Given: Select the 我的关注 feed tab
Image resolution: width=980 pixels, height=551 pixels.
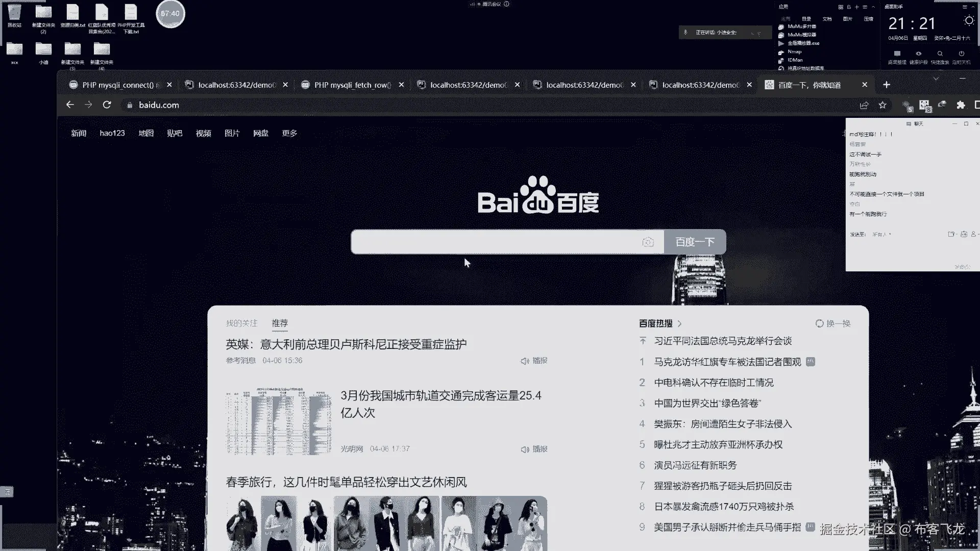Looking at the screenshot, I should click(x=241, y=323).
